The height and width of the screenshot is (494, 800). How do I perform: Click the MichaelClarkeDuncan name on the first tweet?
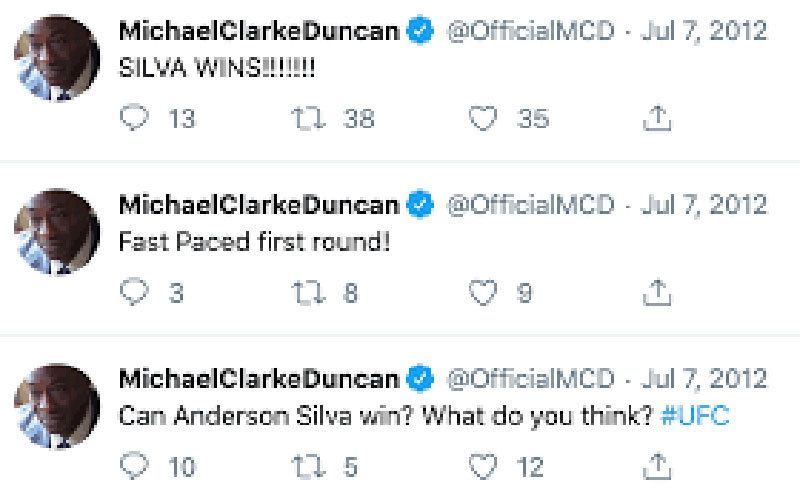[x=259, y=32]
